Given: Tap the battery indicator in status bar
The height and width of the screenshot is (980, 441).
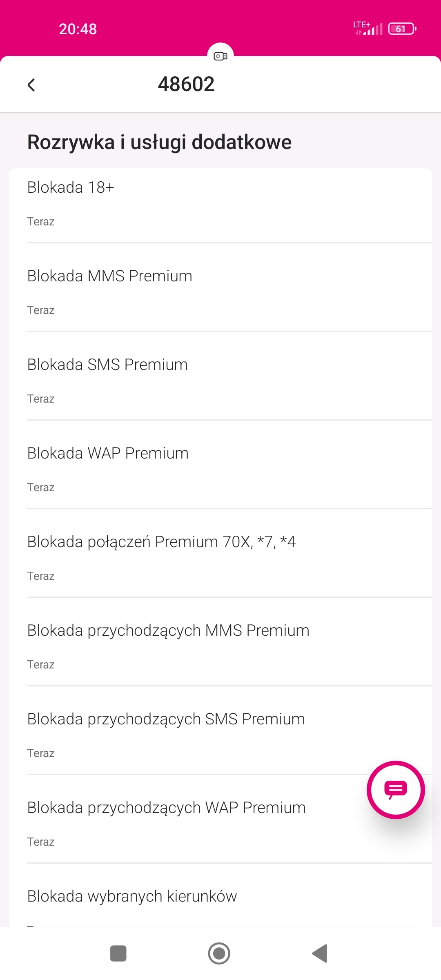Looking at the screenshot, I should point(402,29).
